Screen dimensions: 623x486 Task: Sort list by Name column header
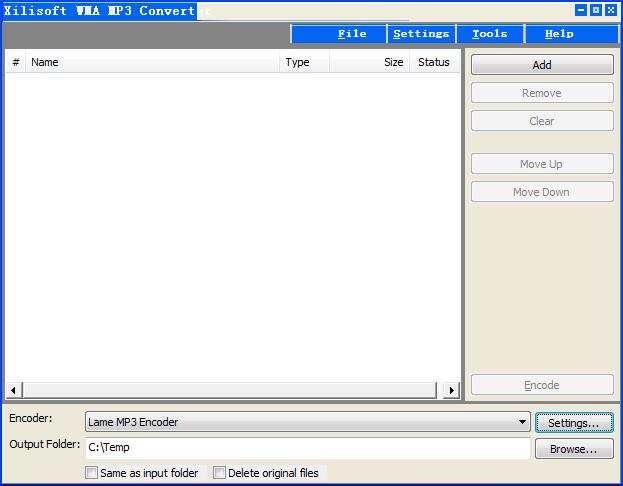point(152,62)
